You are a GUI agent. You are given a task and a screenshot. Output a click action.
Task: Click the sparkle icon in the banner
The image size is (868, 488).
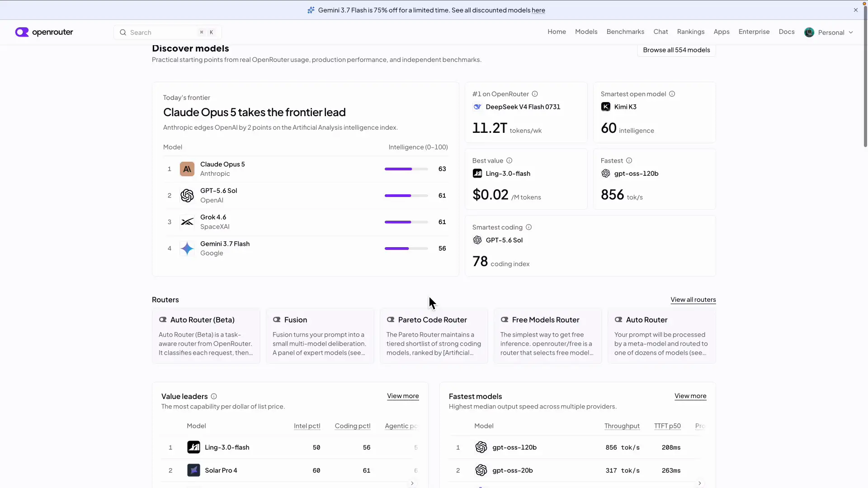(x=311, y=10)
